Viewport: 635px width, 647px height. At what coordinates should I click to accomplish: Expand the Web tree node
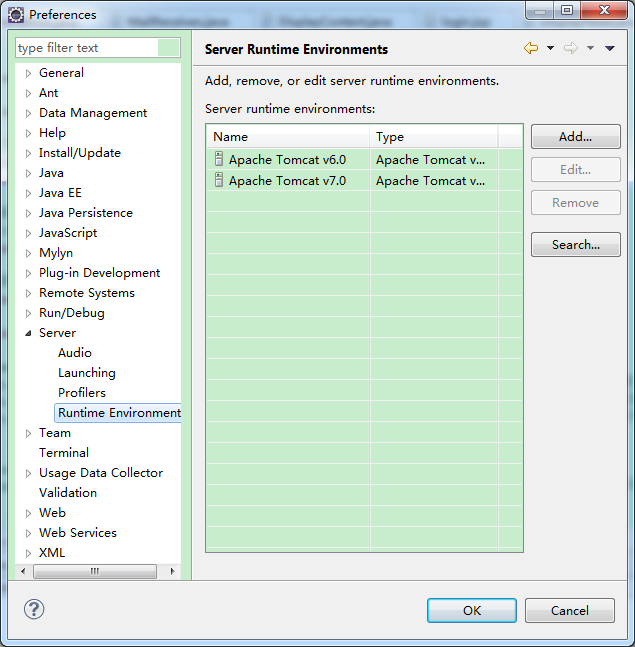coord(28,513)
